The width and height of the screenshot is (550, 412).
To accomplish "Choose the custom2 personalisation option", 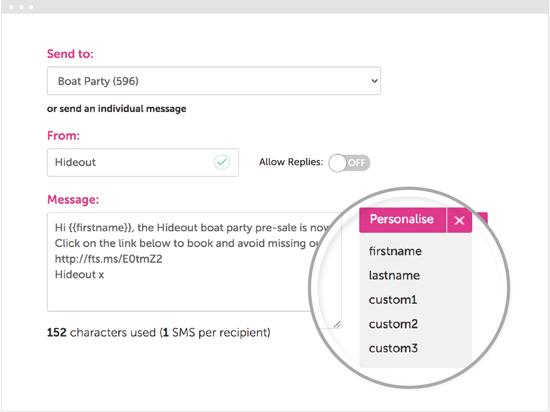I will (393, 324).
